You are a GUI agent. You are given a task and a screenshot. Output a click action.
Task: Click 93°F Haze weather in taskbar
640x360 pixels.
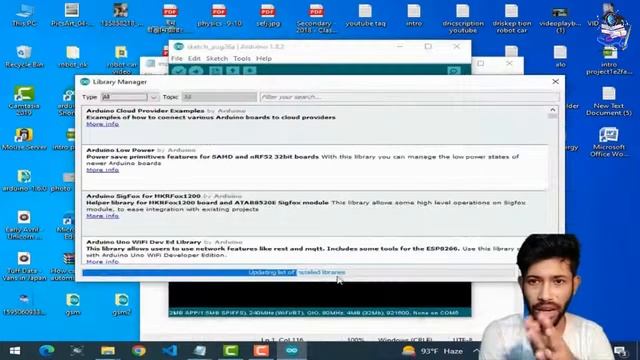coord(433,351)
